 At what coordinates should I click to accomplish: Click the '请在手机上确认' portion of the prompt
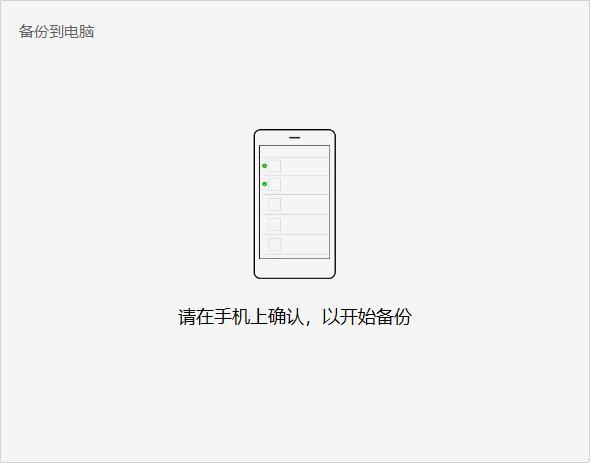241,317
